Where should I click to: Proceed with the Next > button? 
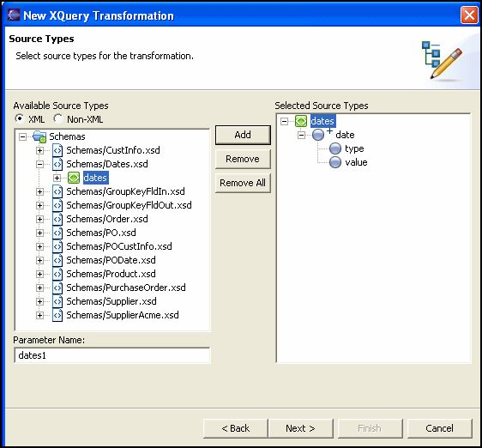pyautogui.click(x=301, y=428)
